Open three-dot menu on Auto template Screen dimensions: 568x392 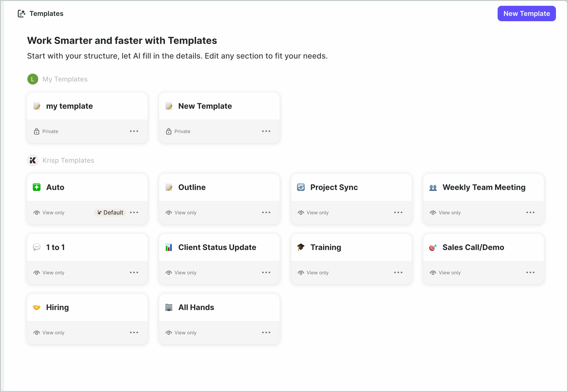coord(134,212)
